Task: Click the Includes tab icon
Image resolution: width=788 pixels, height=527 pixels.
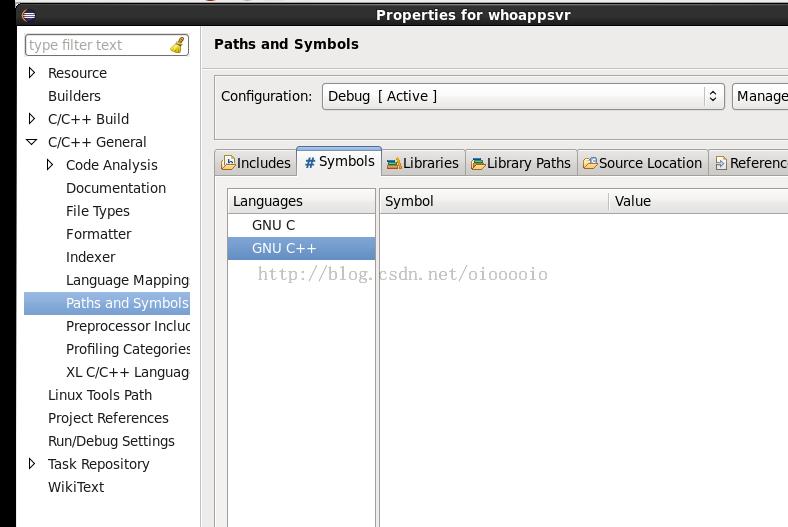Action: coord(228,163)
